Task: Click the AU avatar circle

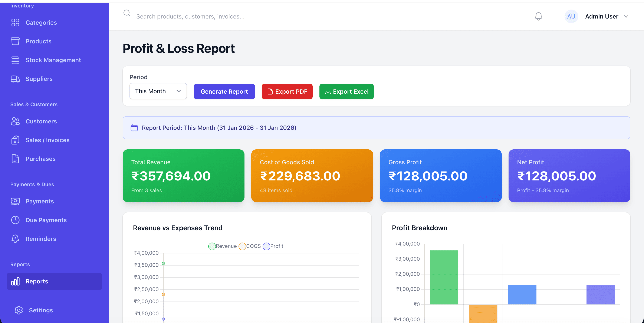Action: pos(571,16)
